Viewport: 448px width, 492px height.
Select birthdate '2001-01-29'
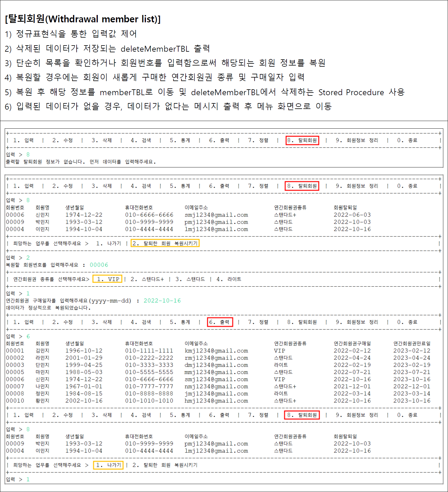pyautogui.click(x=84, y=358)
